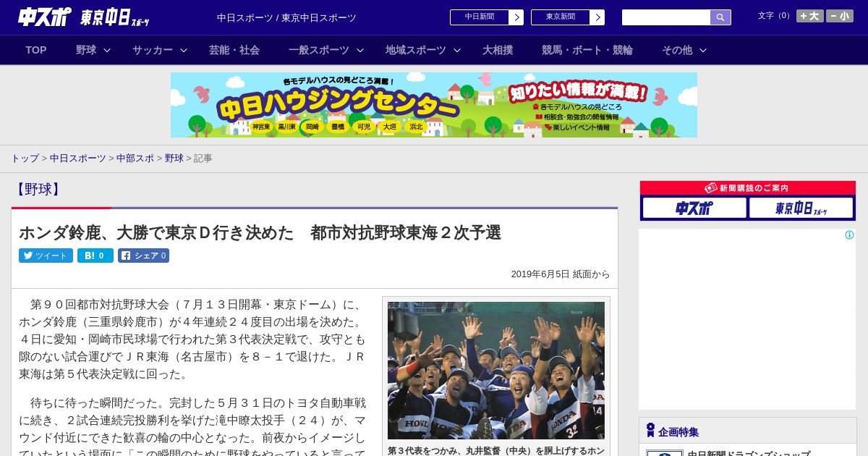This screenshot has width=868, height=456.
Task: Click the 企画特集 ribbon icon
Action: click(x=650, y=431)
